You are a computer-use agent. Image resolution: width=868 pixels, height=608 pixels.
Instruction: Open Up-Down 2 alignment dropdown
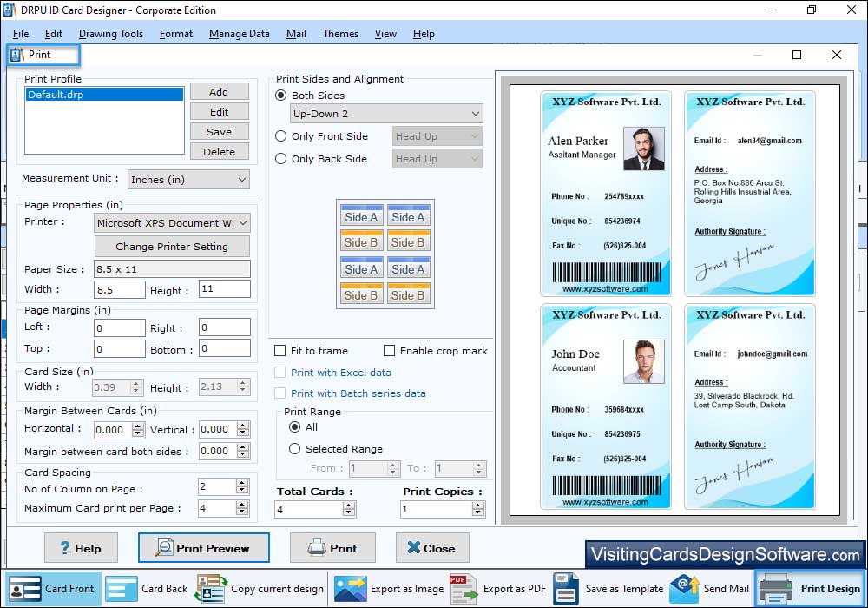[x=386, y=114]
